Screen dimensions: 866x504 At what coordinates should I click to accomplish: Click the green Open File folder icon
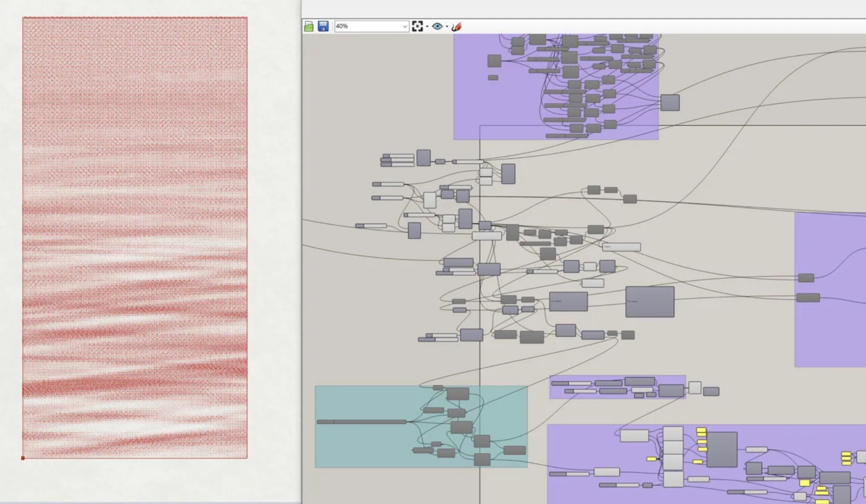coord(309,26)
